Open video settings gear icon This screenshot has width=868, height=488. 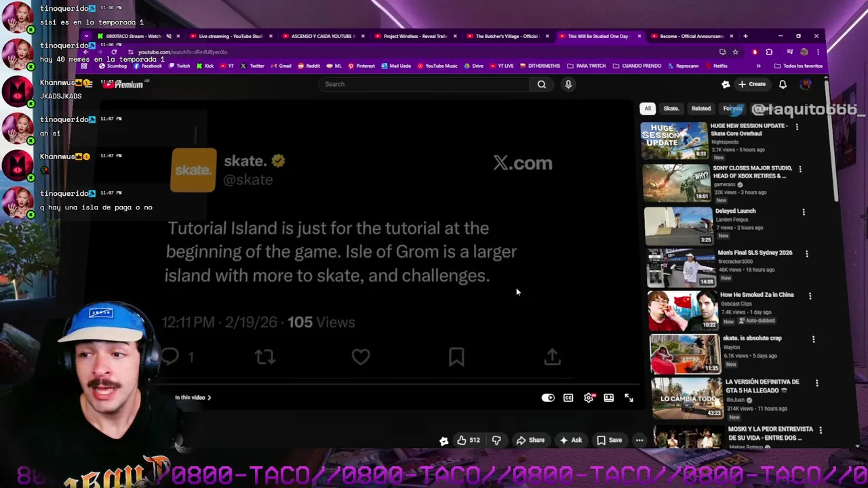click(589, 398)
